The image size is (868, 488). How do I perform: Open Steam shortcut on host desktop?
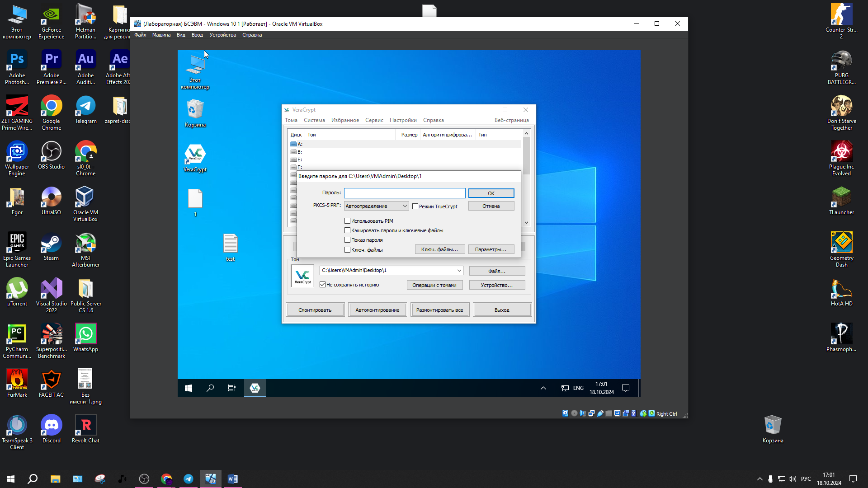(x=51, y=247)
